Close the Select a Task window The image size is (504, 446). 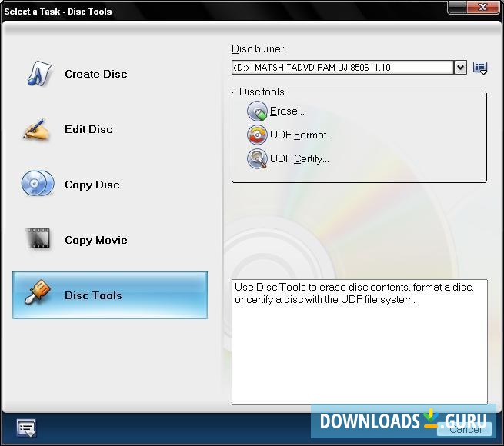tap(482, 7)
